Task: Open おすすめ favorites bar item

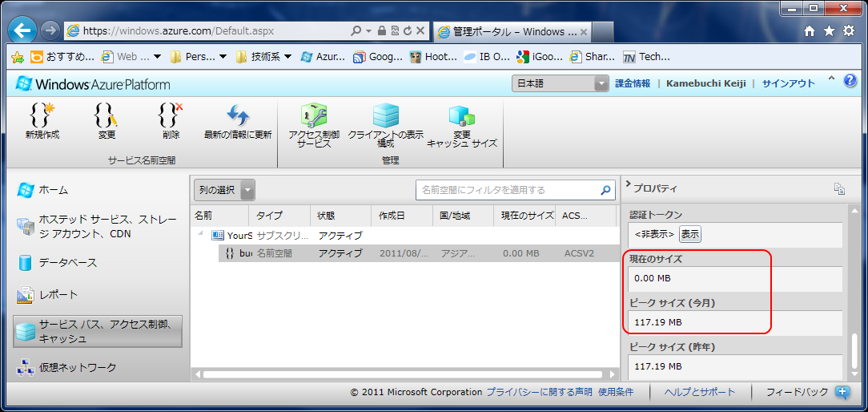Action: [x=64, y=57]
